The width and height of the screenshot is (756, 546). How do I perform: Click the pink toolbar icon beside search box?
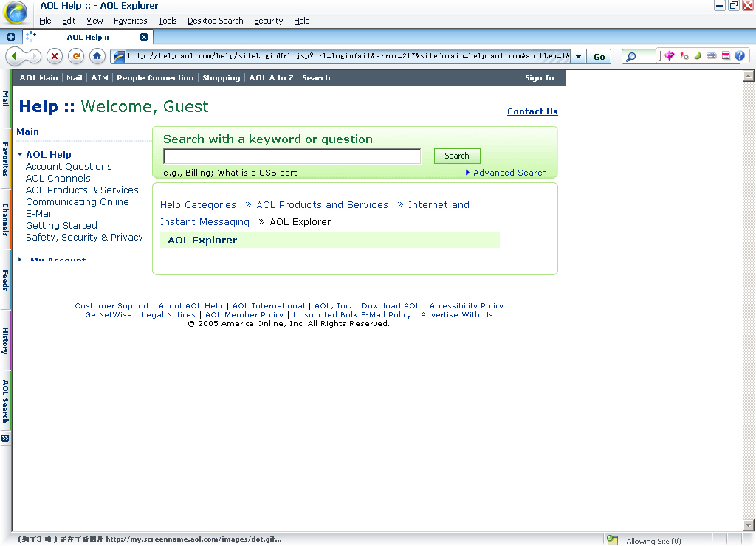(x=669, y=56)
